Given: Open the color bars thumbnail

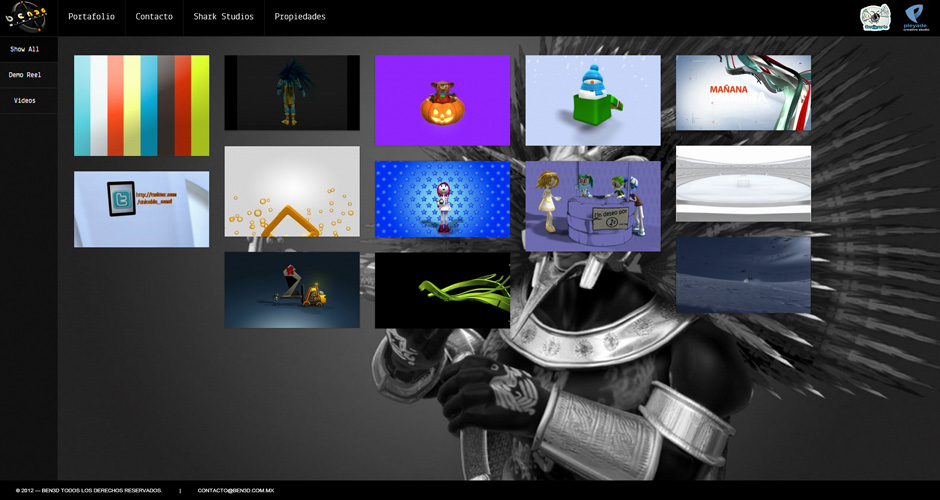Looking at the screenshot, I should 141,105.
